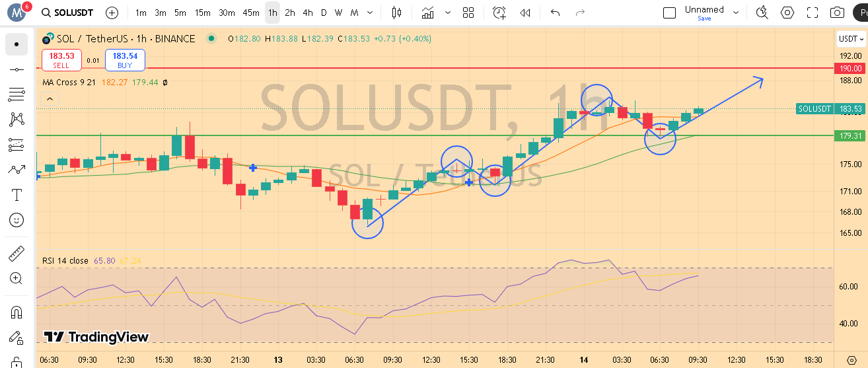
Task: Choose the daily D timeframe
Action: point(324,13)
